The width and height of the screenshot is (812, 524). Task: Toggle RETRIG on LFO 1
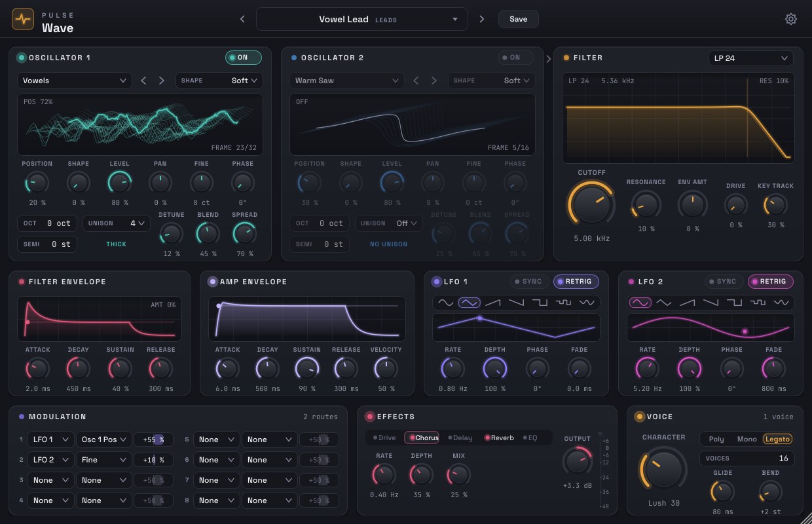pos(576,282)
